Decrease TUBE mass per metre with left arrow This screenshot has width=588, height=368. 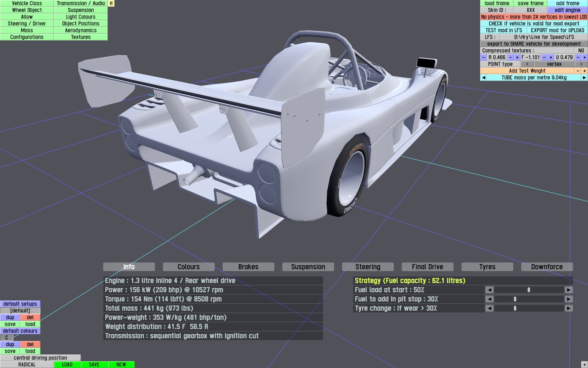click(484, 78)
